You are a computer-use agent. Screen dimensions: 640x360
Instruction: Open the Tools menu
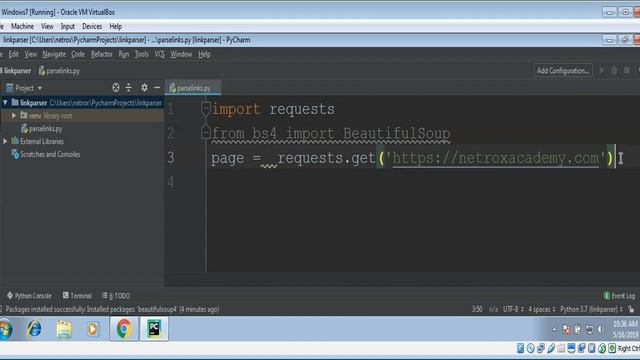pyautogui.click(x=142, y=54)
